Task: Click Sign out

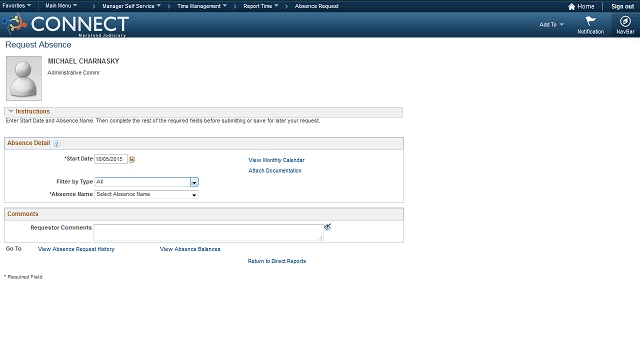Action: click(x=622, y=7)
